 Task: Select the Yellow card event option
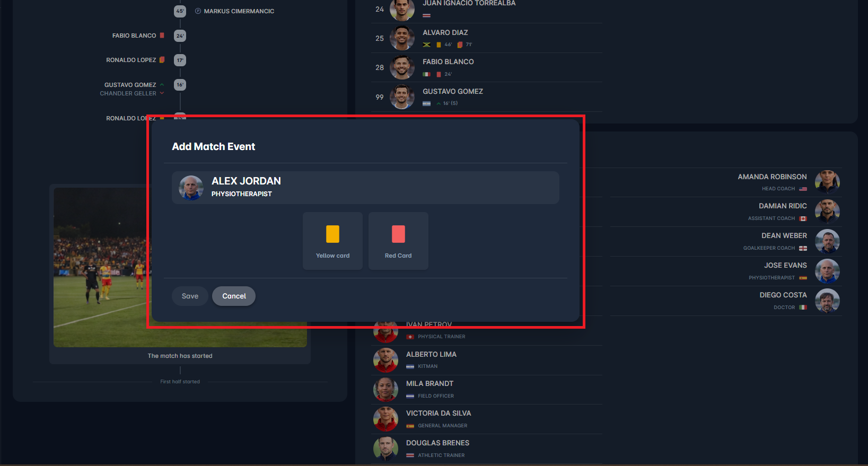tap(332, 241)
